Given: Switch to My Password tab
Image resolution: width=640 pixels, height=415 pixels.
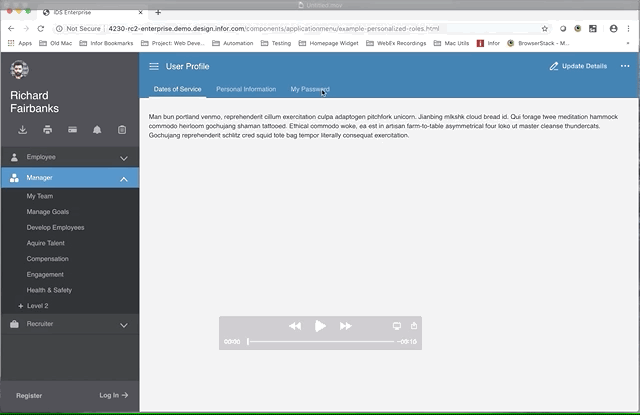Looking at the screenshot, I should (310, 89).
